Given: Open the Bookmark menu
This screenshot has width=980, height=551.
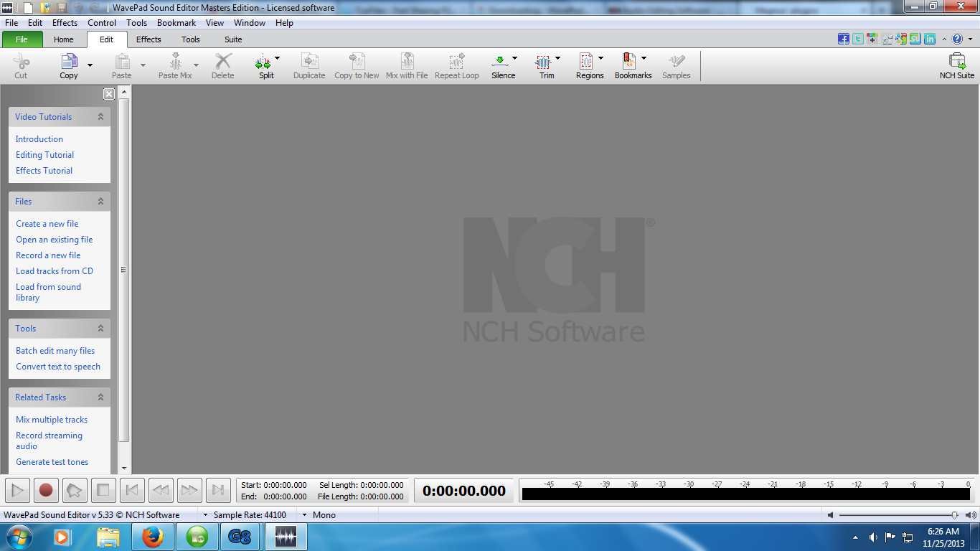Looking at the screenshot, I should click(x=176, y=23).
